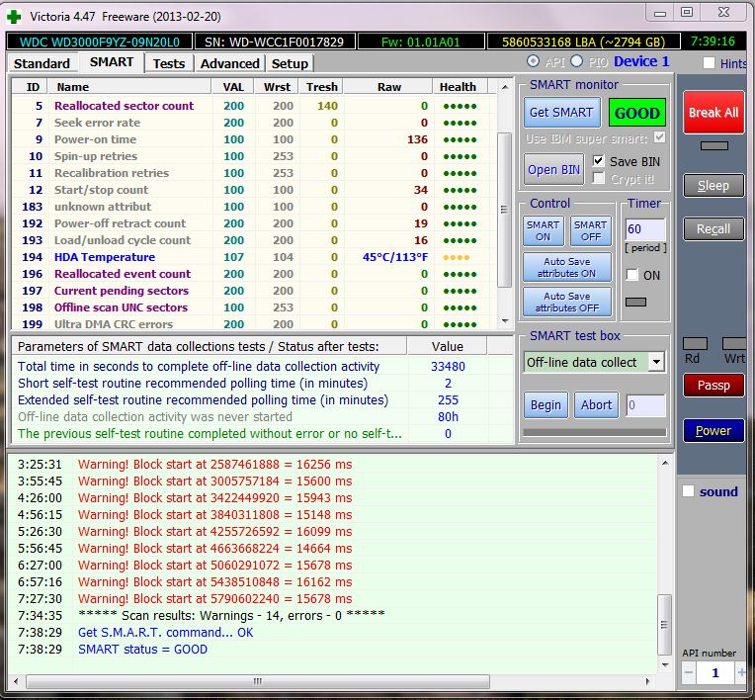Click the SMART OFF button
This screenshot has height=700, width=755.
coord(591,230)
